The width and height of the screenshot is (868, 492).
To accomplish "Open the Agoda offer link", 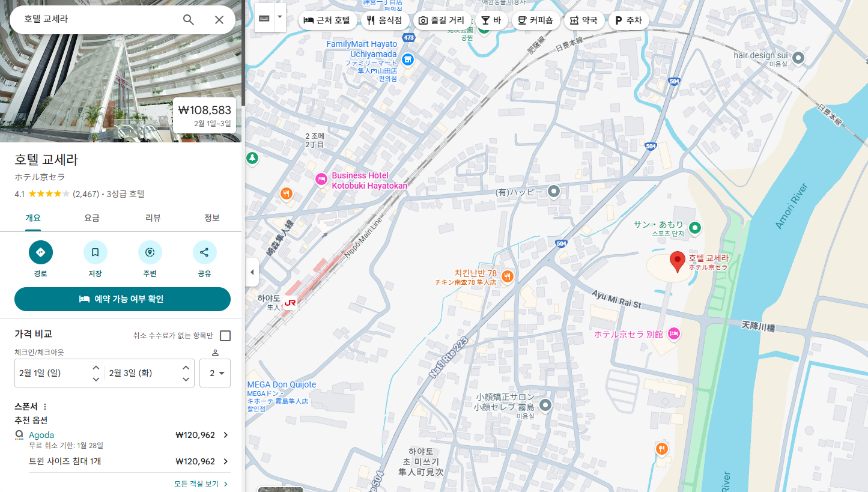I will (x=41, y=435).
